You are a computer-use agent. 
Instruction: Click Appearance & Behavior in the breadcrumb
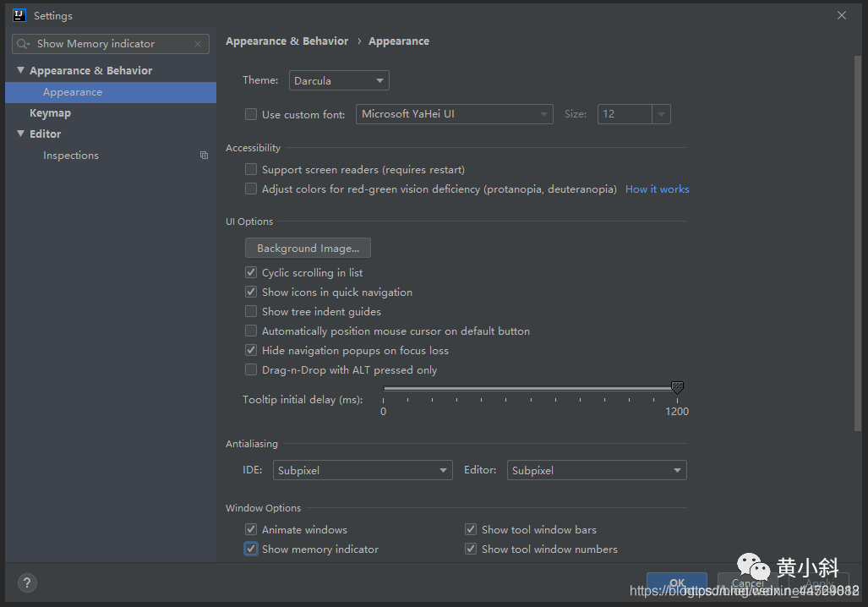[287, 41]
